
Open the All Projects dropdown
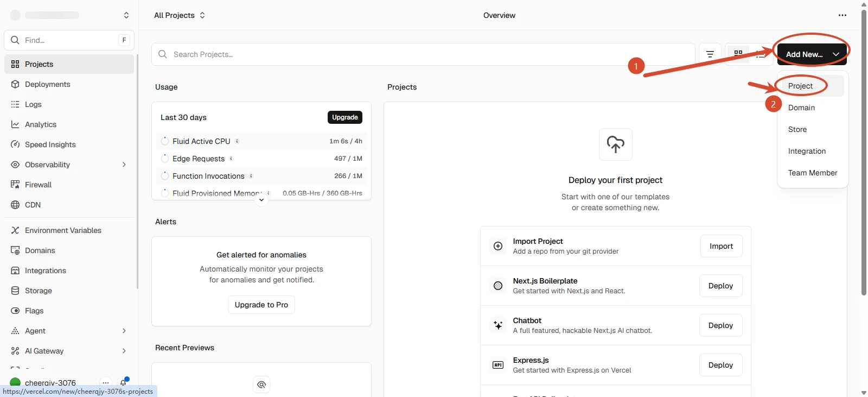coord(180,15)
